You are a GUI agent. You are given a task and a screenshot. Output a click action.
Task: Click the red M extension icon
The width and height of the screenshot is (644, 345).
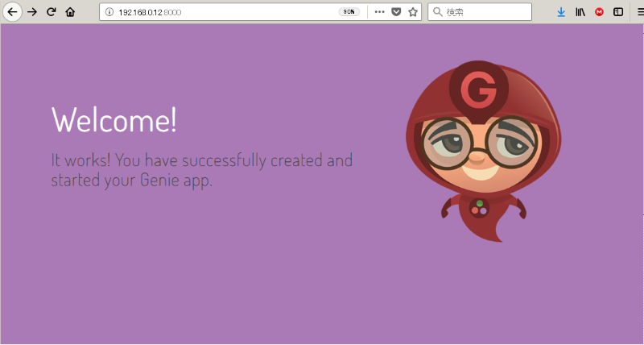pyautogui.click(x=599, y=12)
